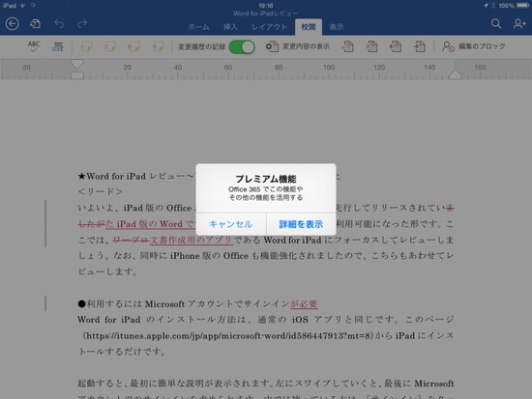The image size is (532, 399).
Task: Accept the tracked change
Action: coord(347,46)
